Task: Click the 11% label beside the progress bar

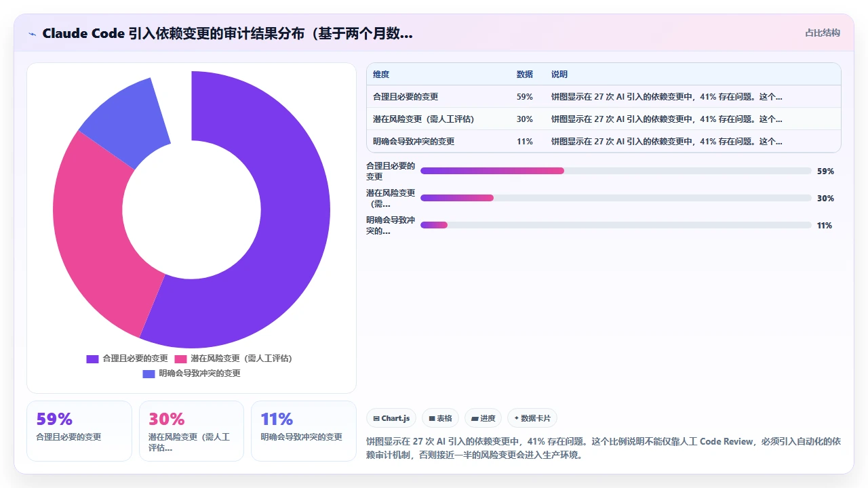Action: (825, 226)
